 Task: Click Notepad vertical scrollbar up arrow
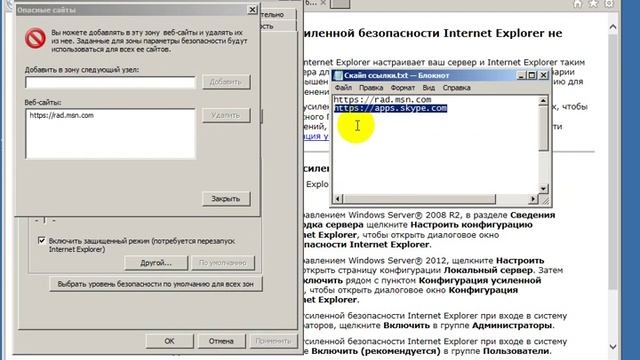tap(543, 101)
